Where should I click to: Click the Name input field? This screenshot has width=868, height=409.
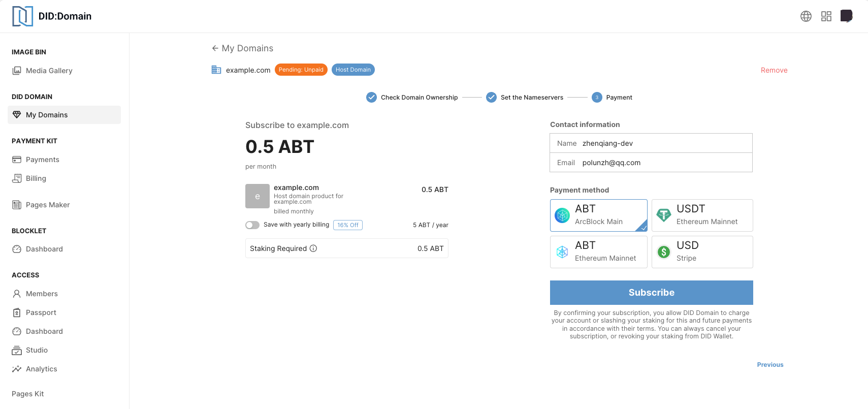click(x=664, y=143)
